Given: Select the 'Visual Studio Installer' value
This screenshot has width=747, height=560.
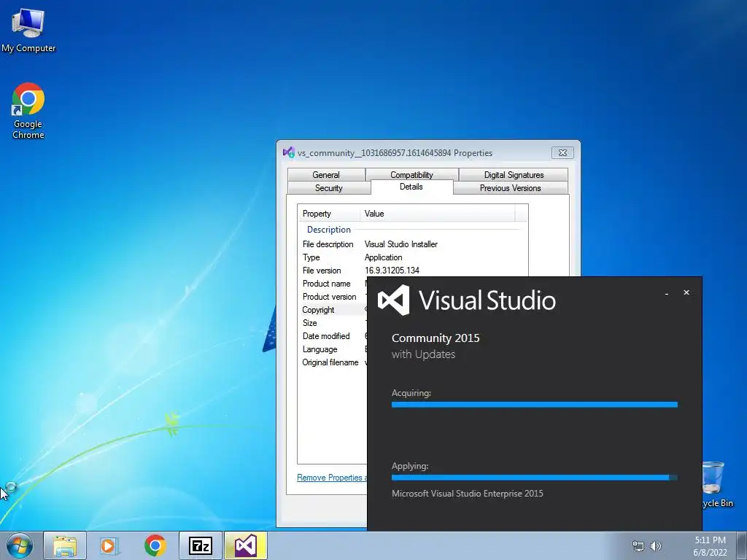Looking at the screenshot, I should [401, 244].
